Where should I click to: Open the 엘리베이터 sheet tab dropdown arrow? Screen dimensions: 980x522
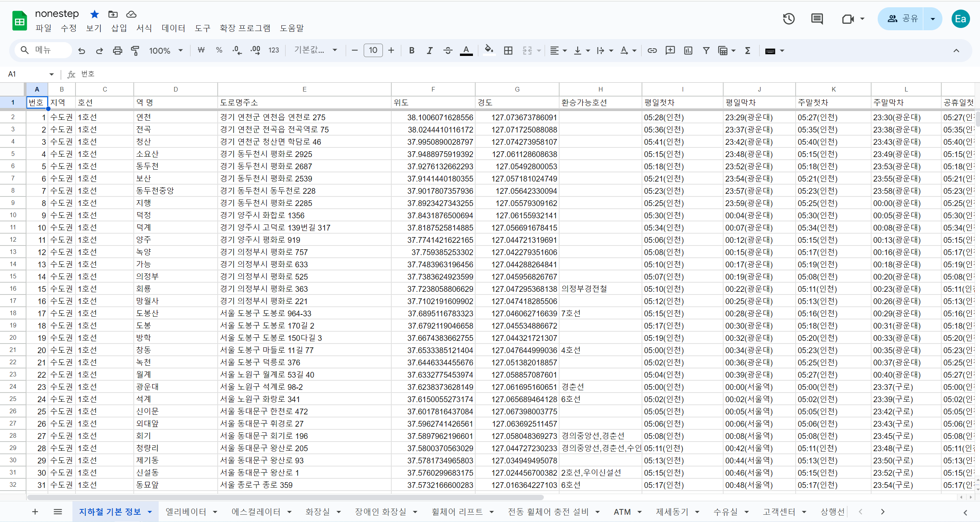(x=215, y=512)
